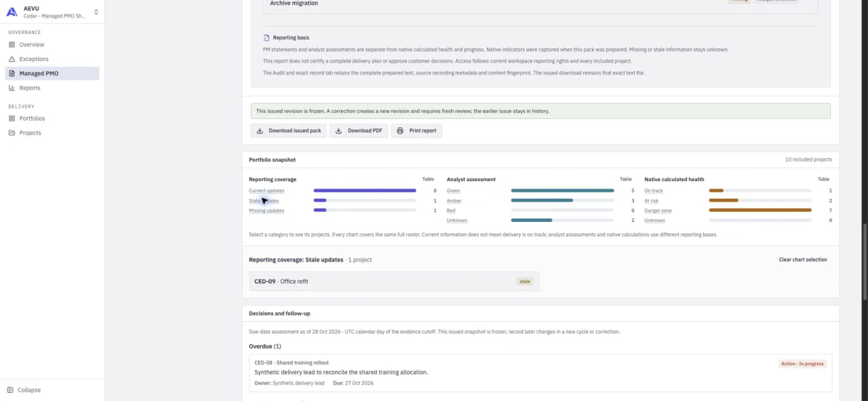Click the Overdue (1) heading
Screen dimensions: 868x401
(x=265, y=347)
